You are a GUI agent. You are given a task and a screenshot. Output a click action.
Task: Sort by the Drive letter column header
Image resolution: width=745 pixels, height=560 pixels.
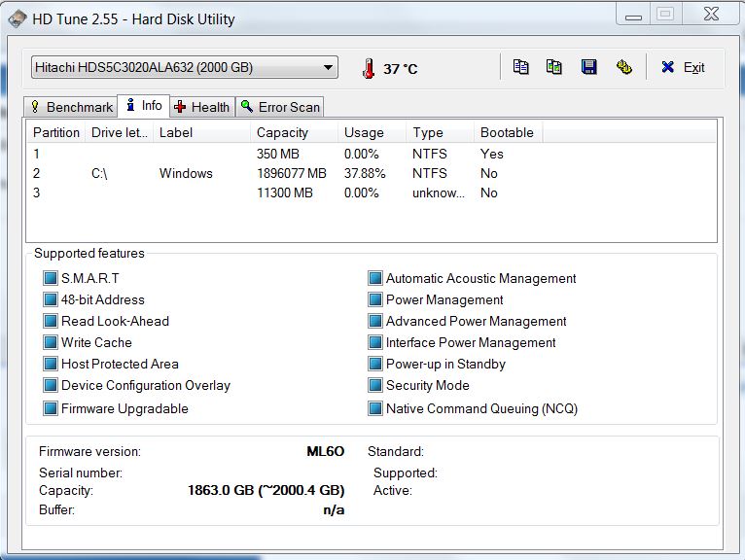tap(120, 132)
